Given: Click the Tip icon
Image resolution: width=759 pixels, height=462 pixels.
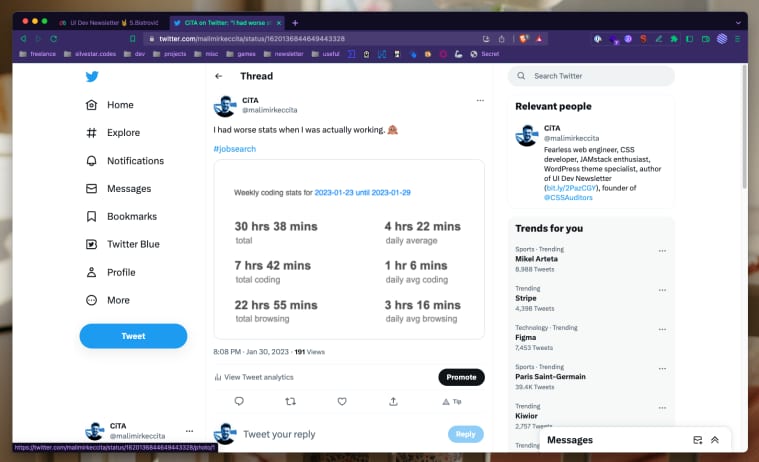Looking at the screenshot, I should point(452,401).
